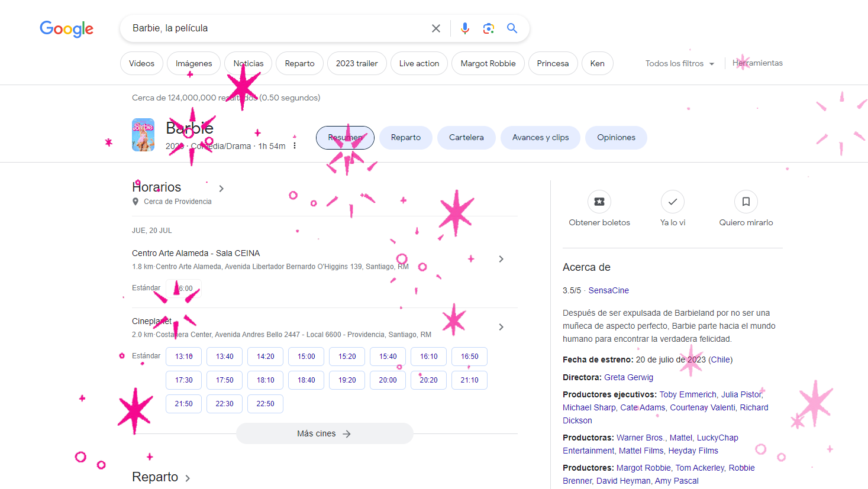Open the Warner Bros. link
The image size is (868, 489).
click(641, 438)
